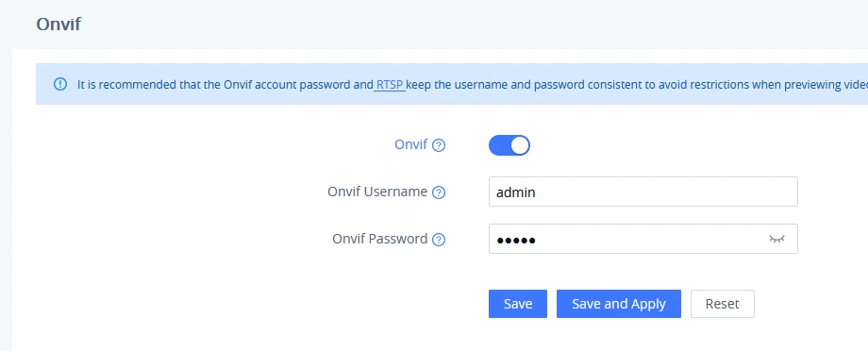Click help icon next to Onvif Username
Image resolution: width=868 pixels, height=351 pixels.
pyautogui.click(x=439, y=192)
